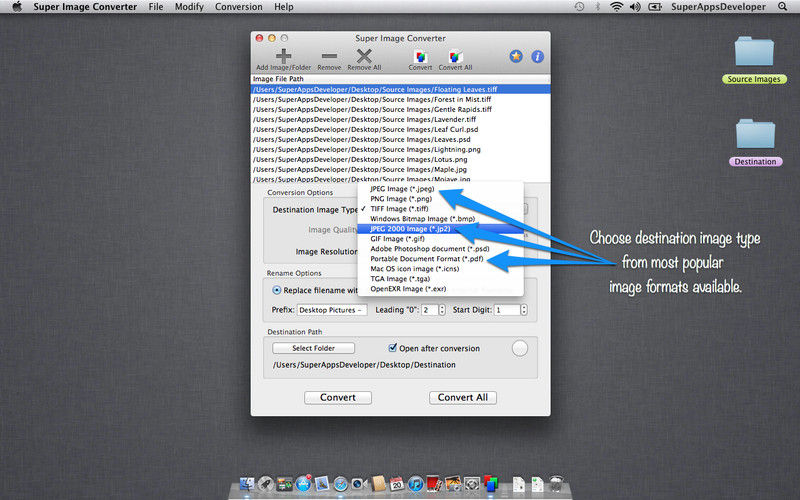Pick Windows Bitmap Image (*.bmp)
The width and height of the screenshot is (800, 500).
[x=440, y=218]
